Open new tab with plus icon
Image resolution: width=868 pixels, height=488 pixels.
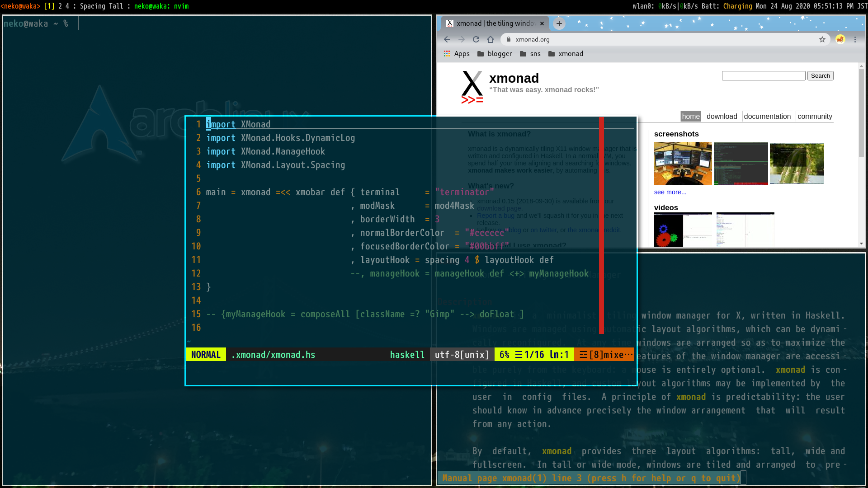559,23
